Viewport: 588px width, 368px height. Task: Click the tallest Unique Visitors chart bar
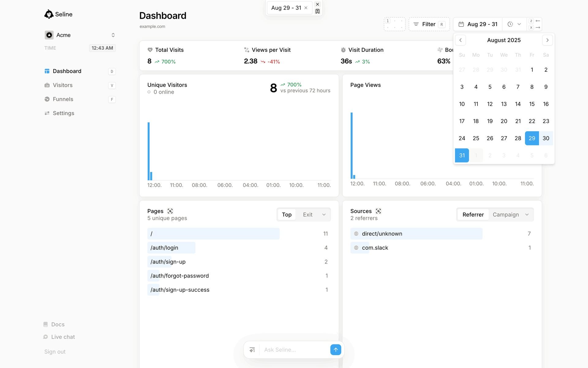(x=149, y=151)
